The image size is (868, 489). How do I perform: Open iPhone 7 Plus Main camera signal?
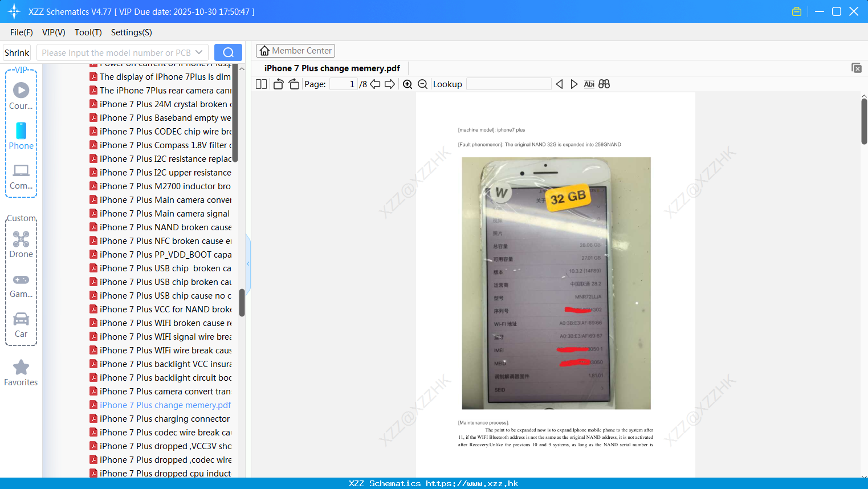[160, 214]
